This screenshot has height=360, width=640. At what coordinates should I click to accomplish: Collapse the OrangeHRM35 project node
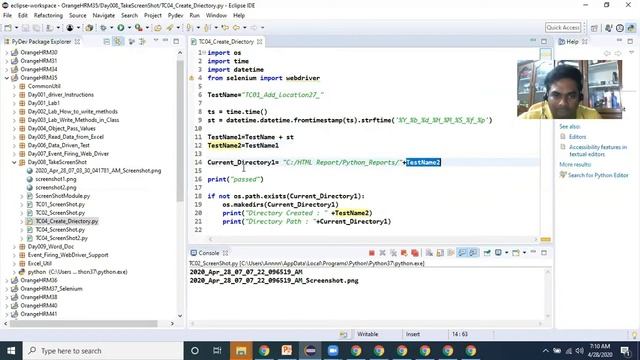pyautogui.click(x=7, y=78)
